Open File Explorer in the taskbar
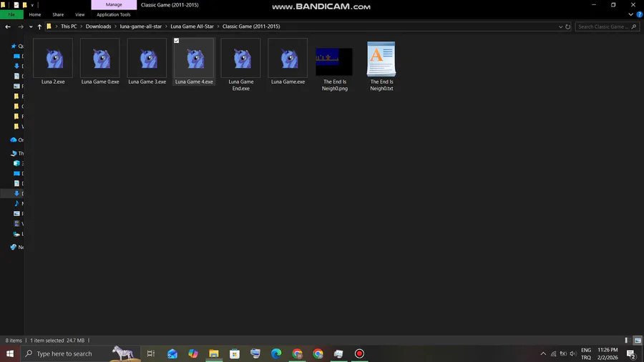The width and height of the screenshot is (644, 362). point(214,353)
